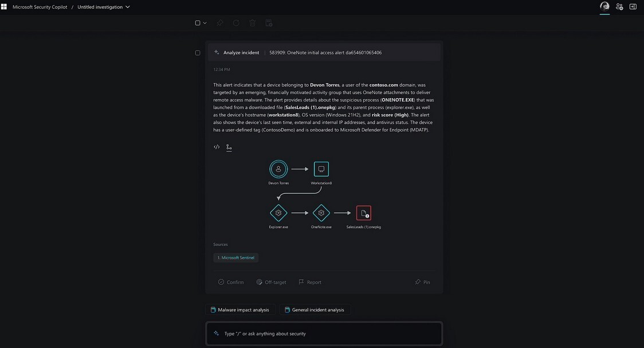
Task: Click the refresh icon in the toolbar
Action: pos(236,23)
